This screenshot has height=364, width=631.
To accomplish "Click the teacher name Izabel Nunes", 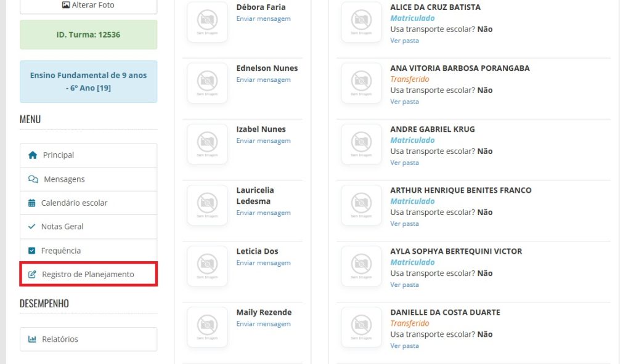I will tap(261, 129).
